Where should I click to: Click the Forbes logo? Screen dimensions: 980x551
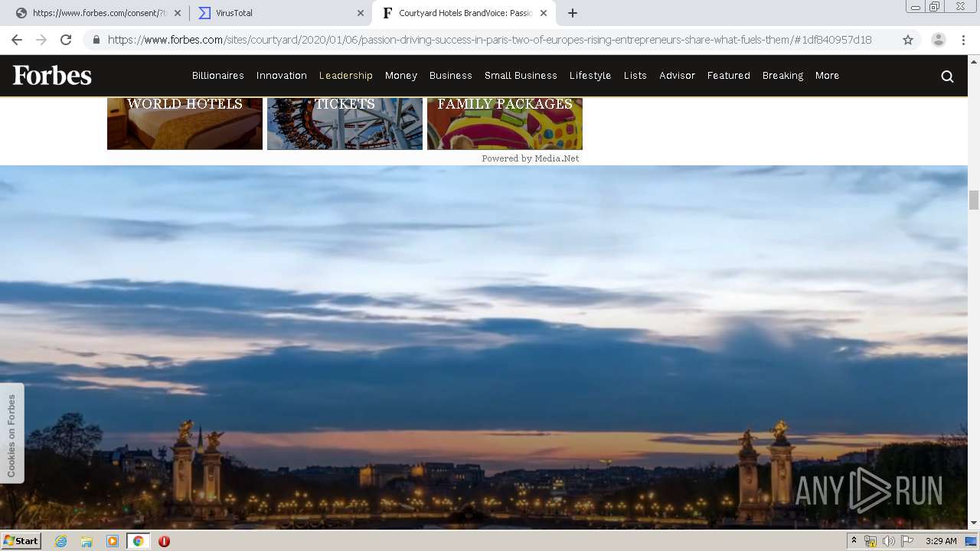tap(52, 75)
